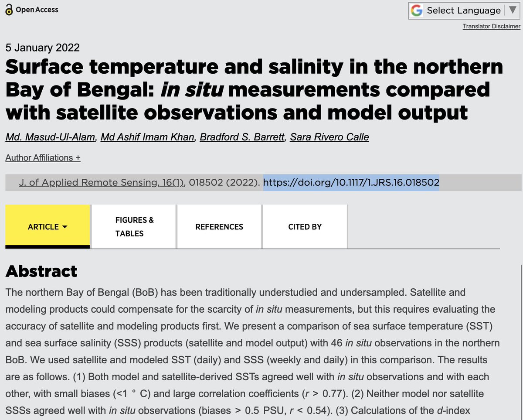Open the ARTICLE tab dropdown
Image resolution: width=523 pixels, height=420 pixels.
[48, 226]
